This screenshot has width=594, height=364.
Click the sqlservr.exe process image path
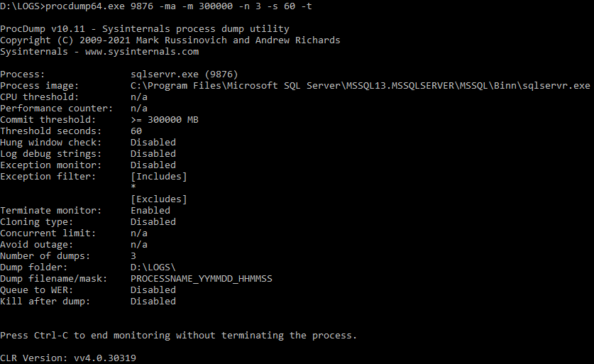tap(361, 86)
